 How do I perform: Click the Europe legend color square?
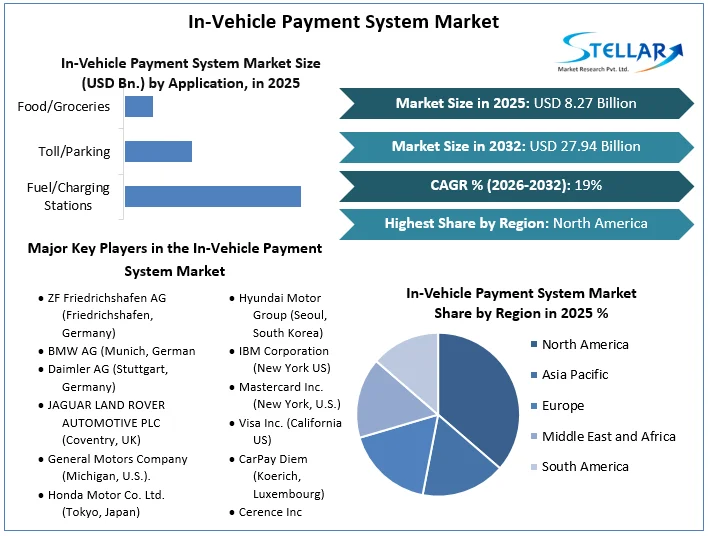click(534, 406)
